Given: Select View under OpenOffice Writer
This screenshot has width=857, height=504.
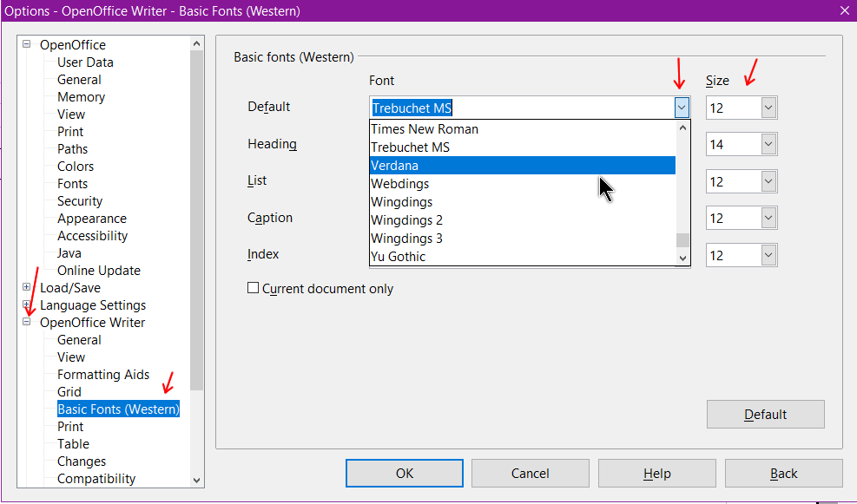Looking at the screenshot, I should click(71, 357).
